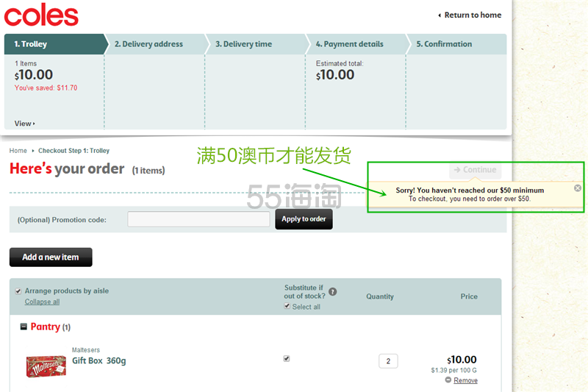The width and height of the screenshot is (588, 392).
Task: Click the Home breadcrumb link
Action: 18,151
